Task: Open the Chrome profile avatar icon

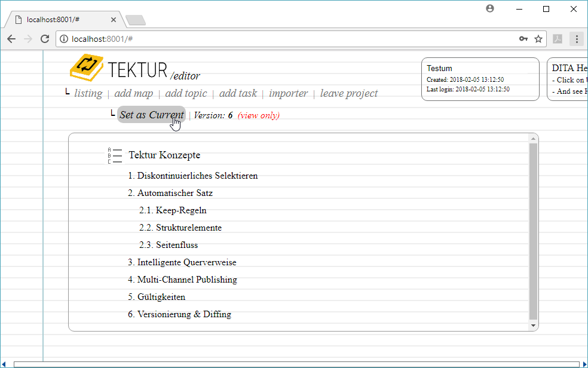Action: click(490, 9)
